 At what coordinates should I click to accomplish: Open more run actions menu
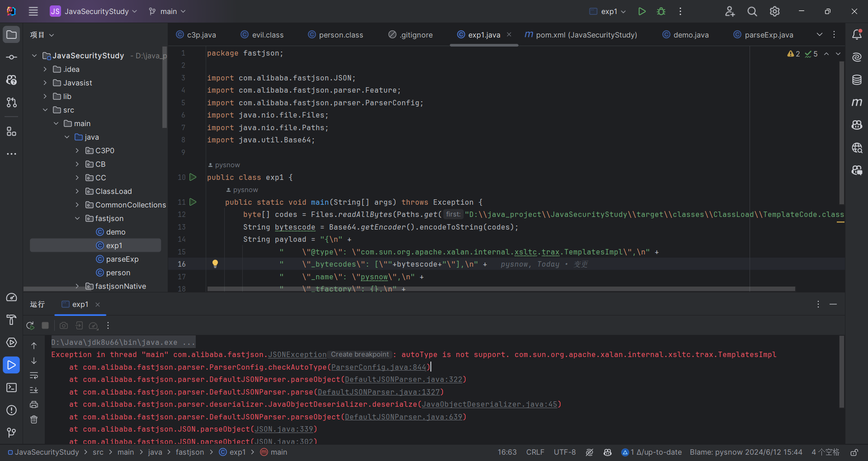coord(680,11)
